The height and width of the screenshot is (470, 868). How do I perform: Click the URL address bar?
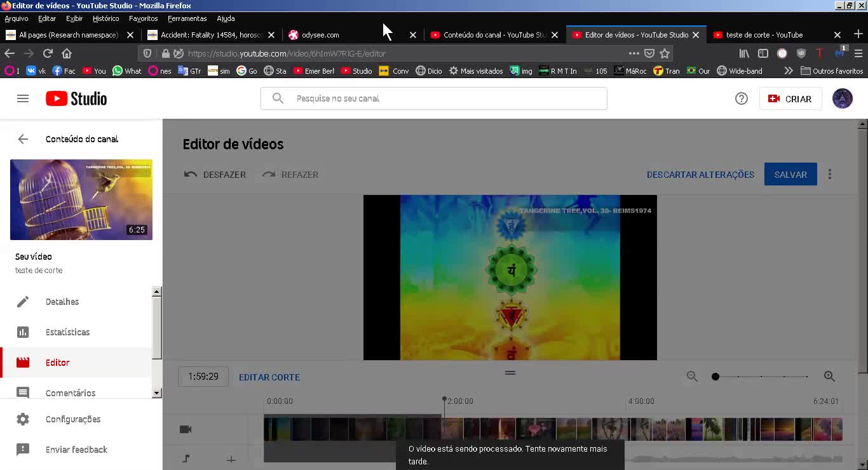pos(407,53)
